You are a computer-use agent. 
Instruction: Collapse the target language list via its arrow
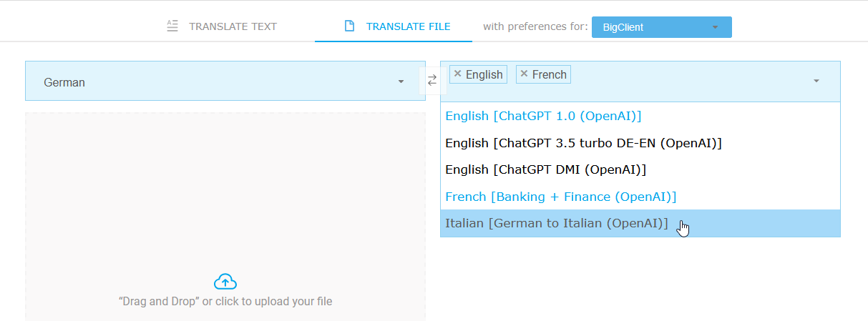pyautogui.click(x=816, y=82)
